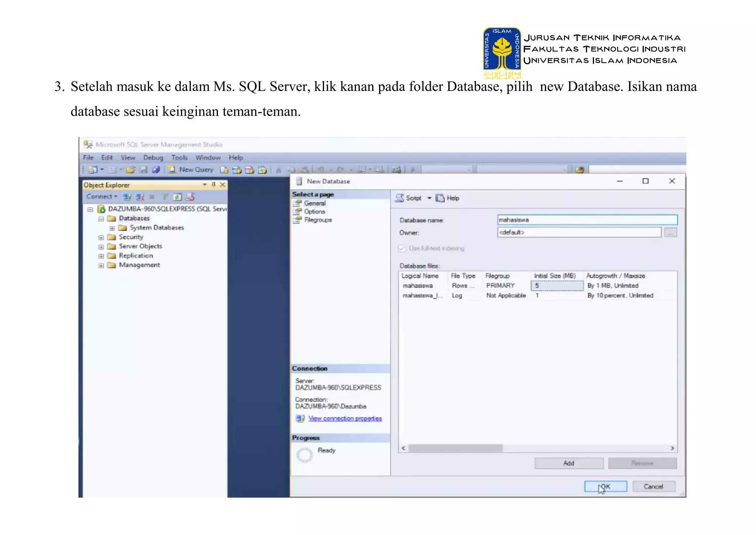Click the Refresh icon in Object Explorer toolbar
Screen dimensions: 756x535
[x=178, y=197]
